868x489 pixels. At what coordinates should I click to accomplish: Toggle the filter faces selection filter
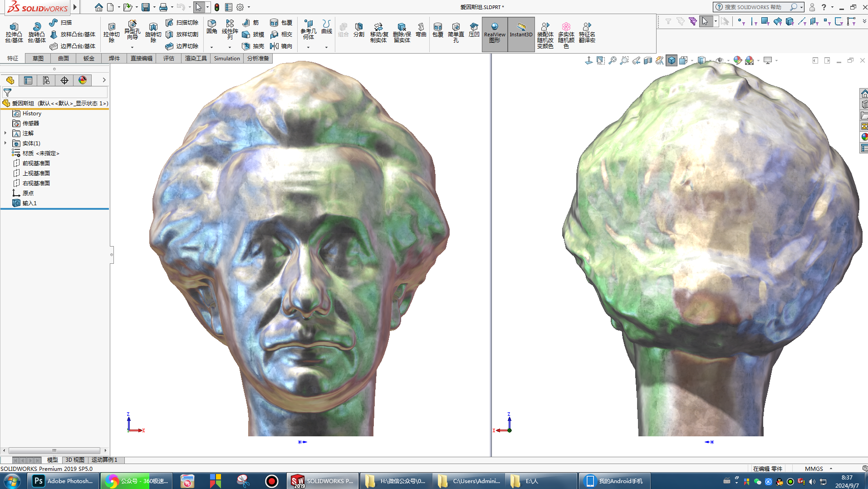click(x=765, y=21)
